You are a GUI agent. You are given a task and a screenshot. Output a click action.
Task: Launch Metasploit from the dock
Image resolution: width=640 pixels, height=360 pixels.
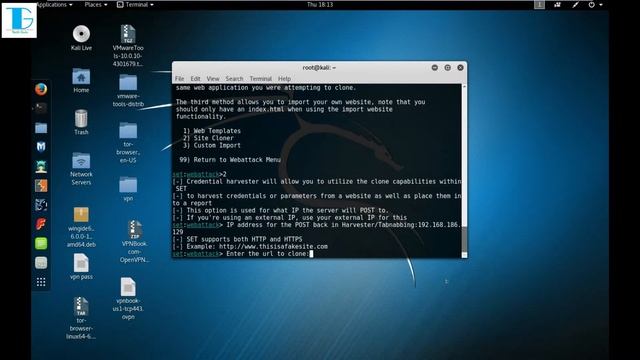click(41, 147)
